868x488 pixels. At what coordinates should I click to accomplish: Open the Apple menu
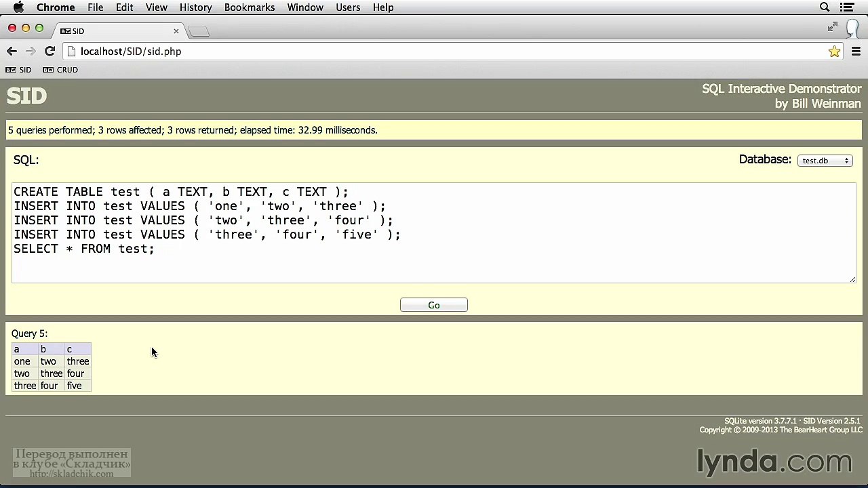18,7
